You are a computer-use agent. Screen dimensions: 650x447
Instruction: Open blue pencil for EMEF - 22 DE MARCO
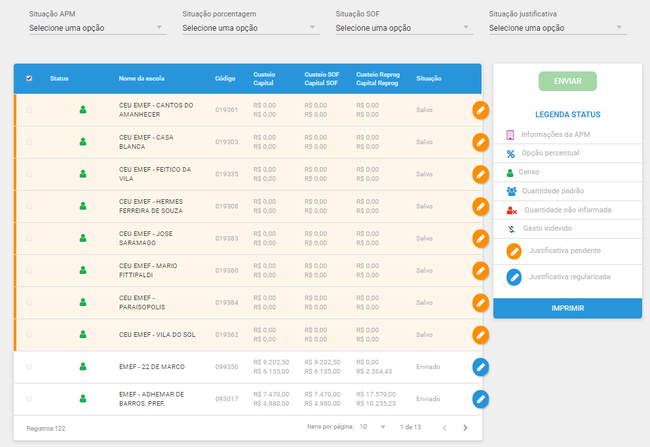[480, 367]
